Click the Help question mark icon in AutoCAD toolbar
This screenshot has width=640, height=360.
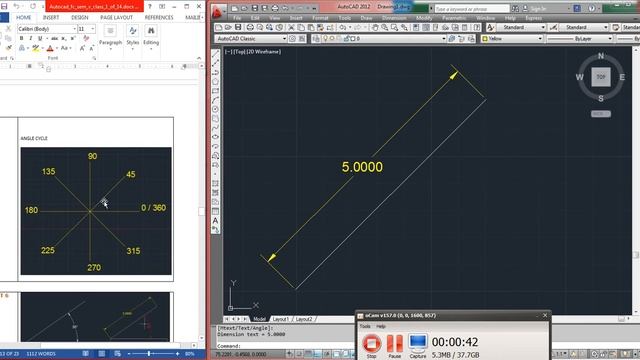tap(476, 27)
